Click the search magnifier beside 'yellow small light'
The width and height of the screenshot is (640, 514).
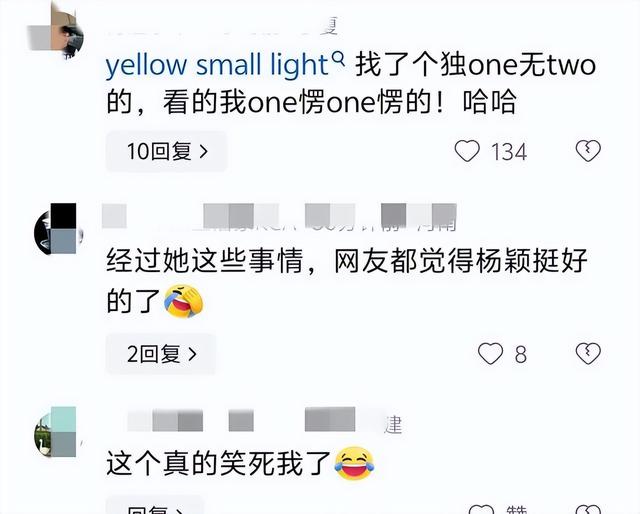tap(339, 60)
